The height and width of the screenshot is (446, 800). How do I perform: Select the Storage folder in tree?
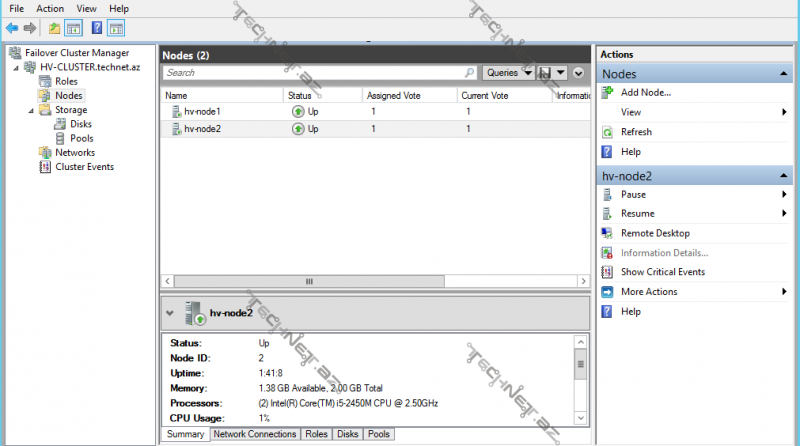71,110
